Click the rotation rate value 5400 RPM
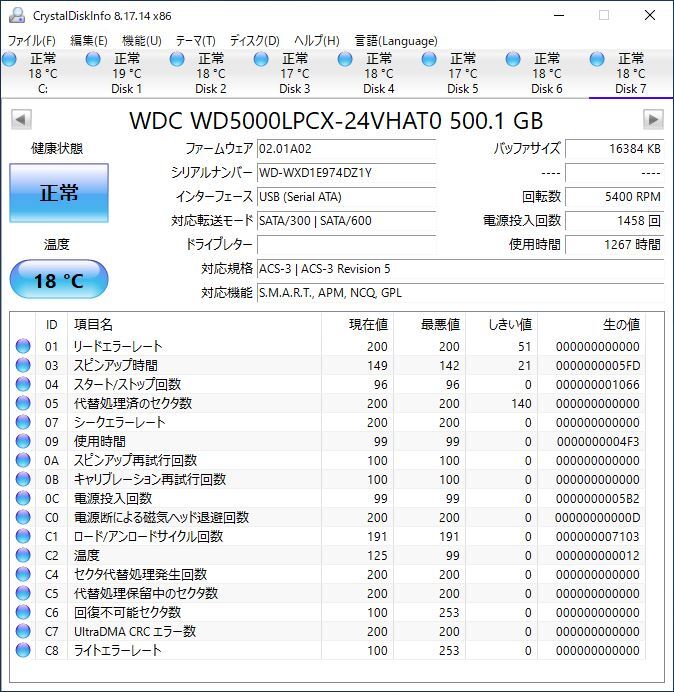674x692 pixels. [x=614, y=196]
